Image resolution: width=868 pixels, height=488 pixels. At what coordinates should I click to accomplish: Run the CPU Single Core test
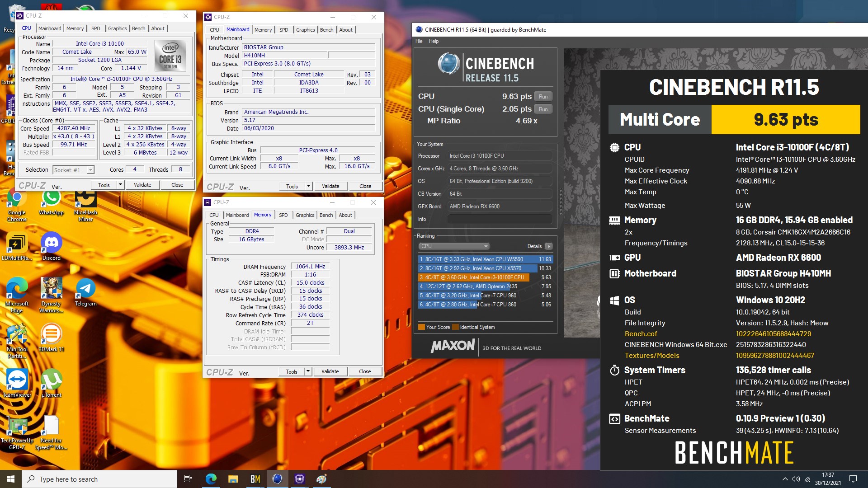tap(543, 109)
